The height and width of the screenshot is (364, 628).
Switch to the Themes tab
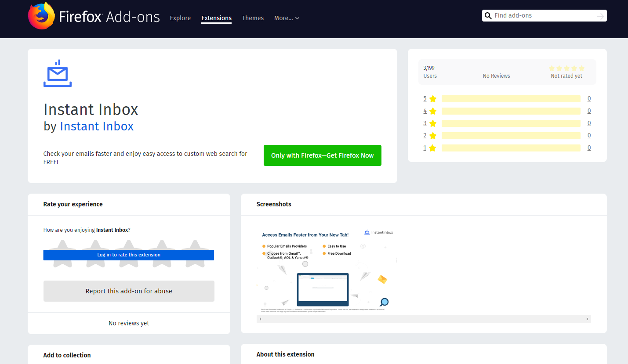tap(253, 18)
